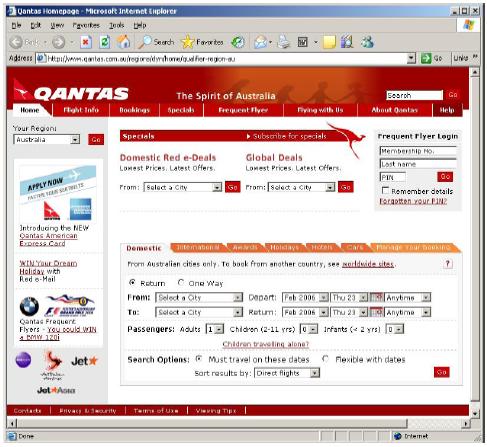Click Forgotten your PIN link
The image size is (487, 447).
[x=413, y=201]
